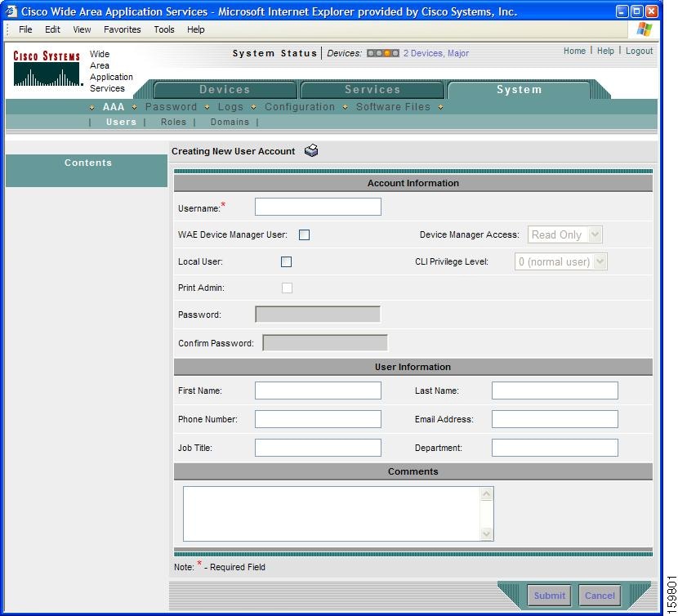Click the Comments section header
Image resolution: width=678 pixels, height=616 pixels.
(x=413, y=471)
